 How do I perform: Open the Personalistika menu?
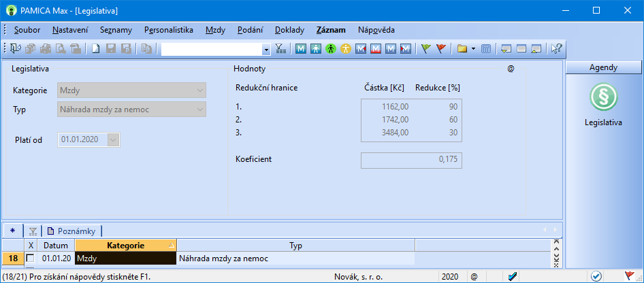[x=169, y=30]
